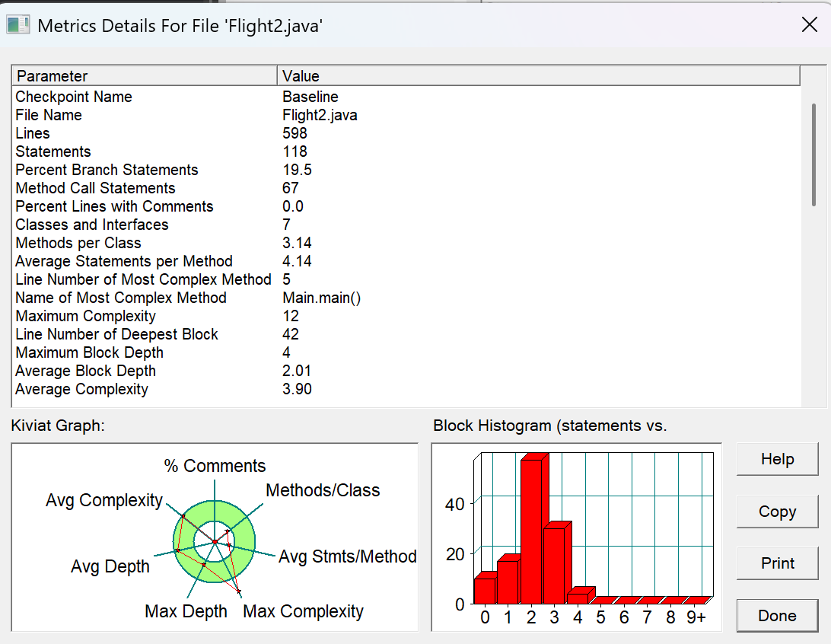This screenshot has height=644, width=831.
Task: Select the Percent Branch Statements row
Action: 406,171
